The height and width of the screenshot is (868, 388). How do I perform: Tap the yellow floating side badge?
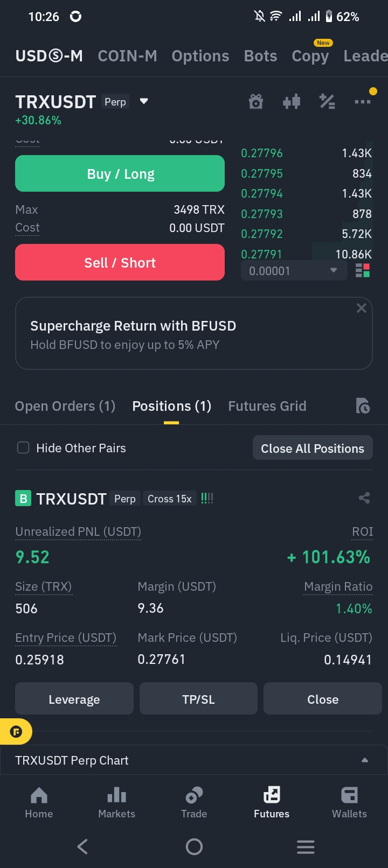[16, 732]
